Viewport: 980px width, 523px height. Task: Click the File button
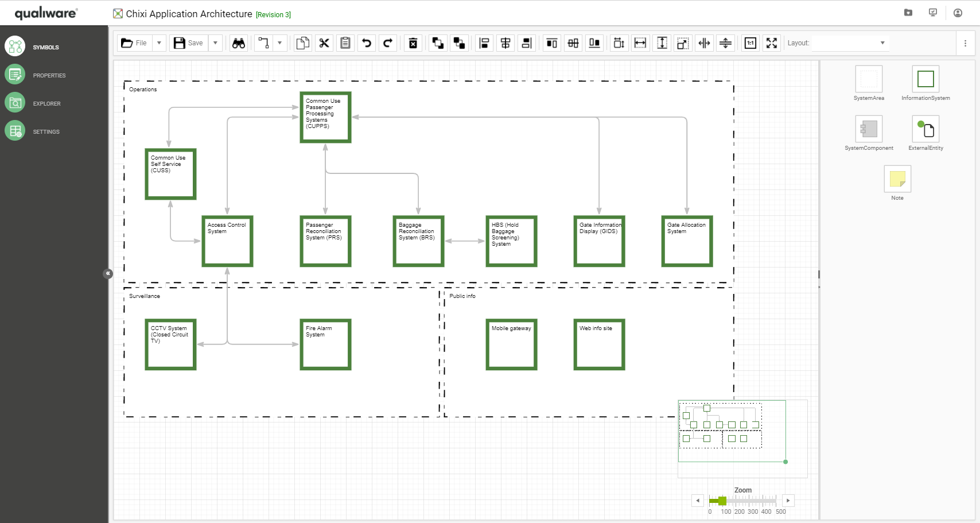(x=134, y=43)
